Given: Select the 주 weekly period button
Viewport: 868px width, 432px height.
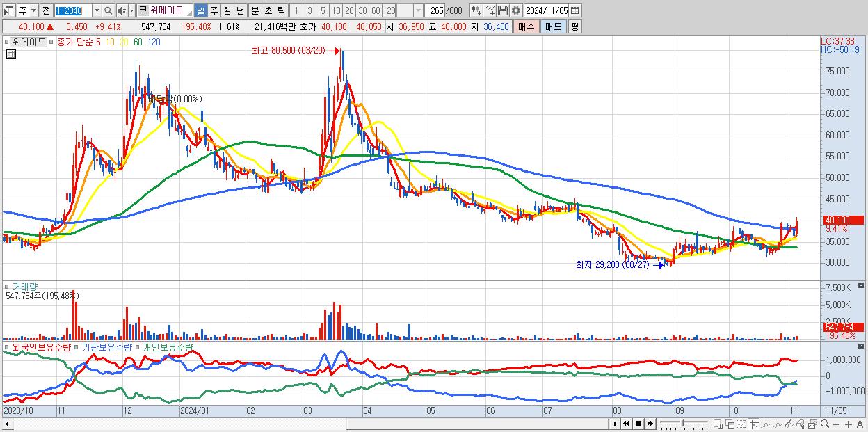Looking at the screenshot, I should coord(214,10).
